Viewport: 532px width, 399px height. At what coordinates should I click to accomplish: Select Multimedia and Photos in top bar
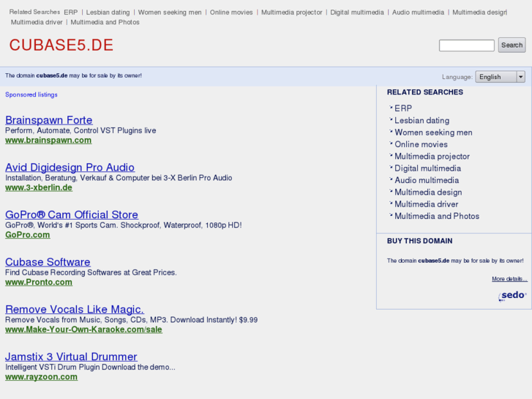pos(105,22)
